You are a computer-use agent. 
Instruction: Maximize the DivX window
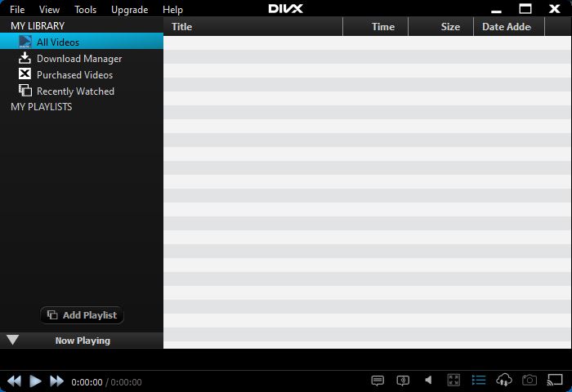pyautogui.click(x=525, y=8)
